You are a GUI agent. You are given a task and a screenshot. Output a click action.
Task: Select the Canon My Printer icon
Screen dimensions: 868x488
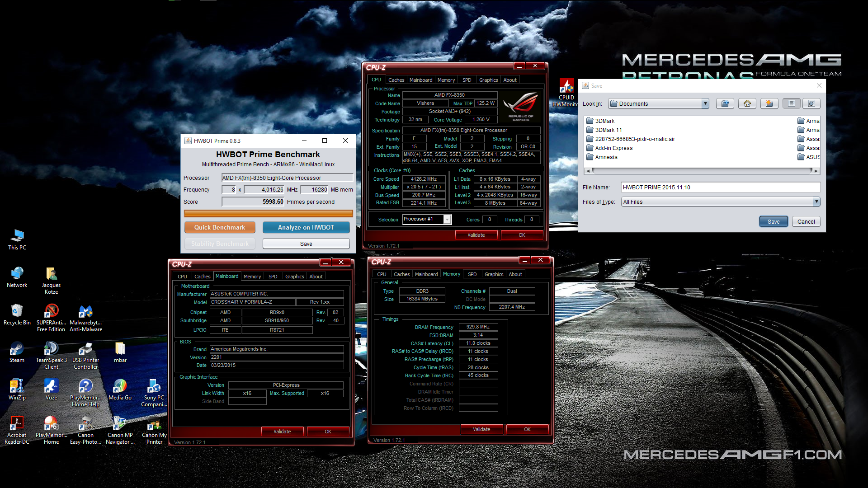[x=154, y=430]
